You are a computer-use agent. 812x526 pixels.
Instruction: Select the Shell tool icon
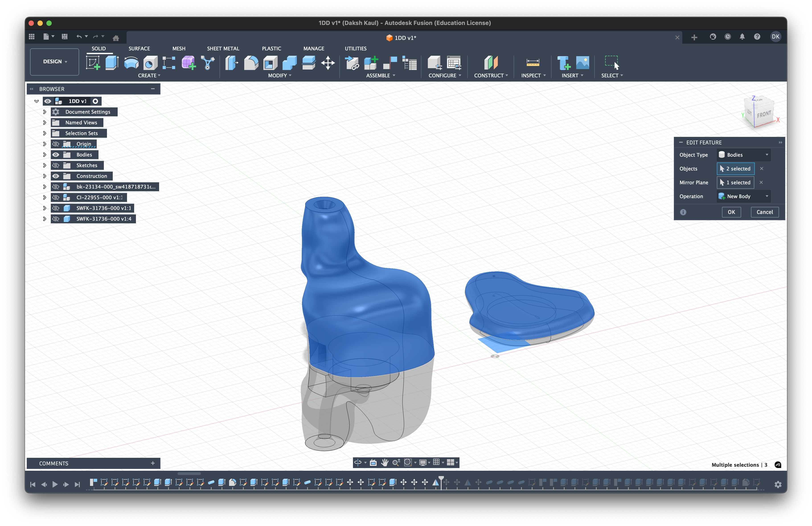[270, 63]
